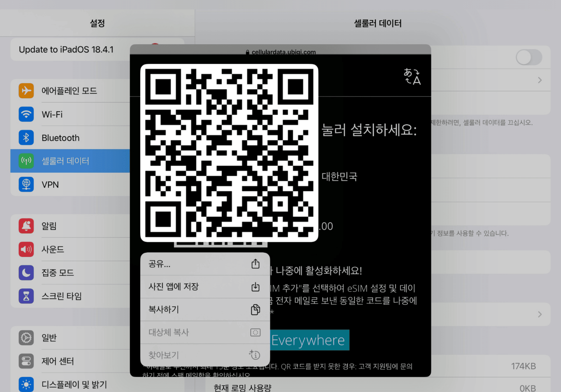This screenshot has height=392, width=561.
Task: Open Airplane Mode icon in settings sidebar
Action: pos(26,91)
